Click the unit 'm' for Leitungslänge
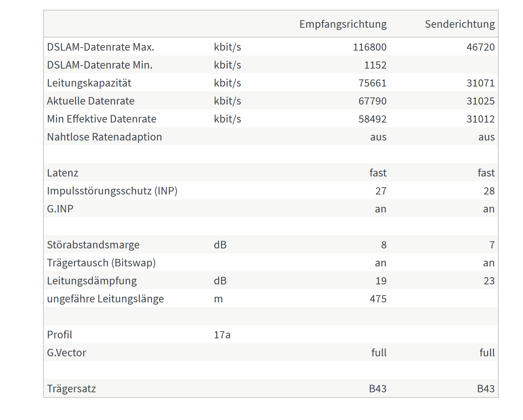The image size is (523, 420). click(x=218, y=299)
